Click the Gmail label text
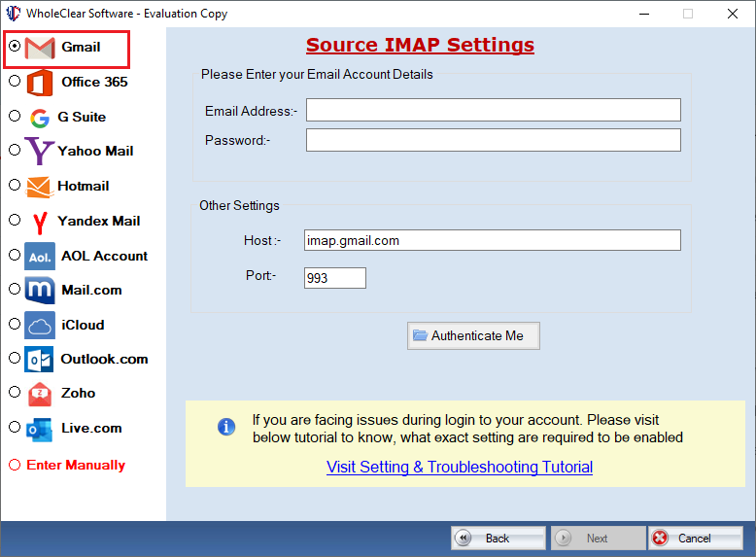This screenshot has width=756, height=557. pos(81,47)
